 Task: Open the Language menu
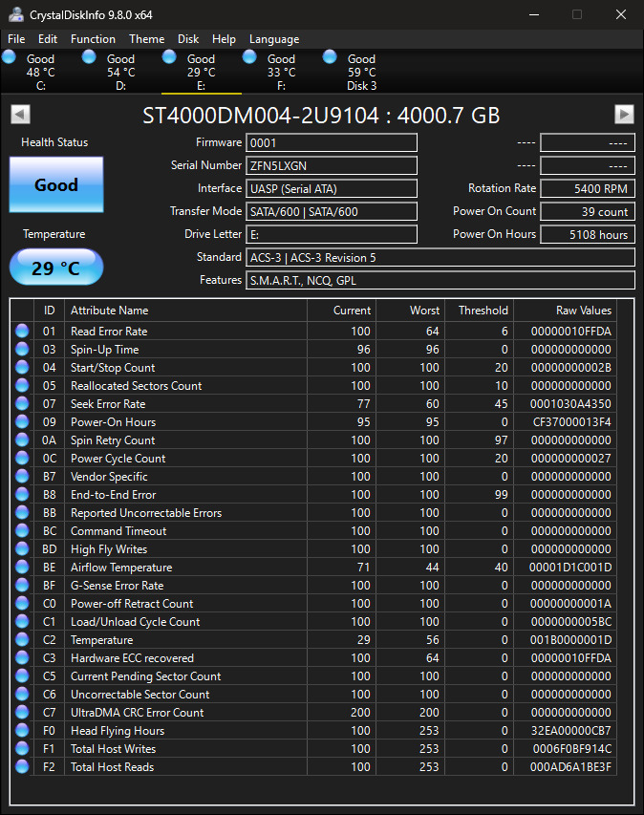point(274,39)
